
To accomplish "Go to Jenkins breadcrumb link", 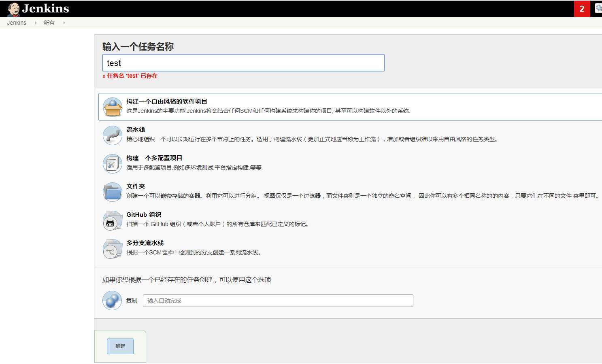I will 17,23.
